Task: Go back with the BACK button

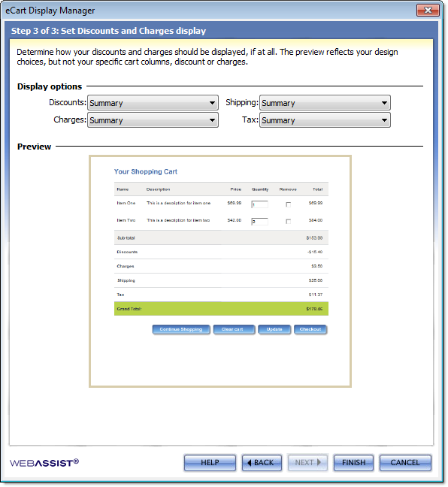Action: (x=262, y=462)
